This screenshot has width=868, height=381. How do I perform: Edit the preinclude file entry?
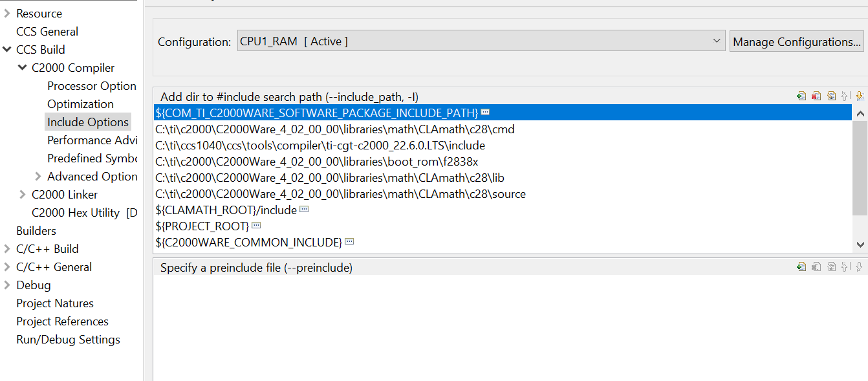pos(831,267)
